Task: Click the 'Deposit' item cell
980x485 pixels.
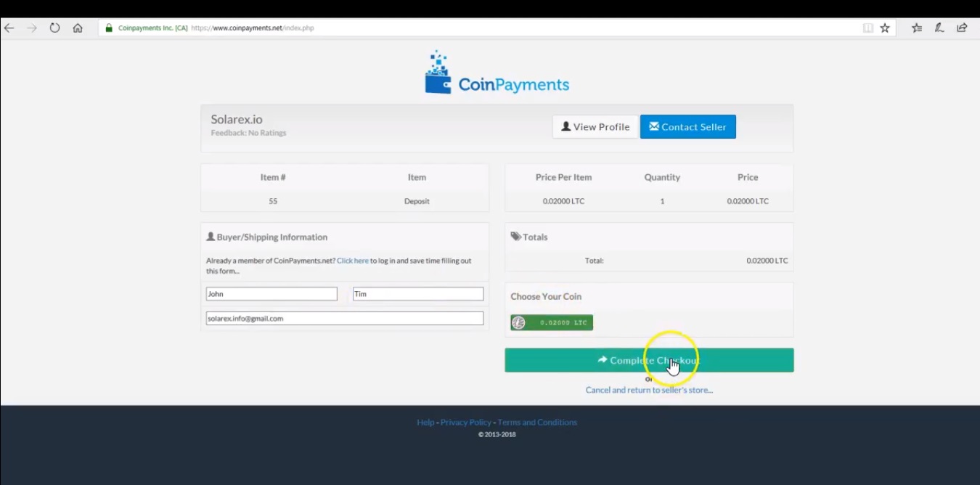Action: (x=417, y=201)
